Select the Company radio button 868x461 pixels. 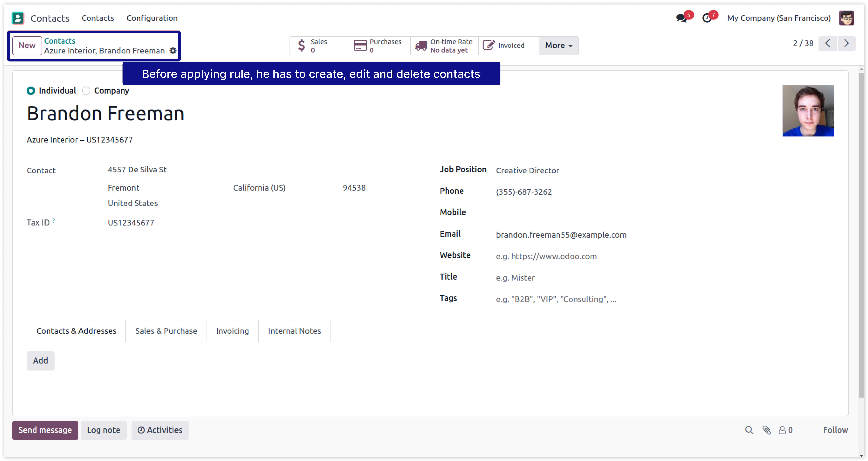86,91
